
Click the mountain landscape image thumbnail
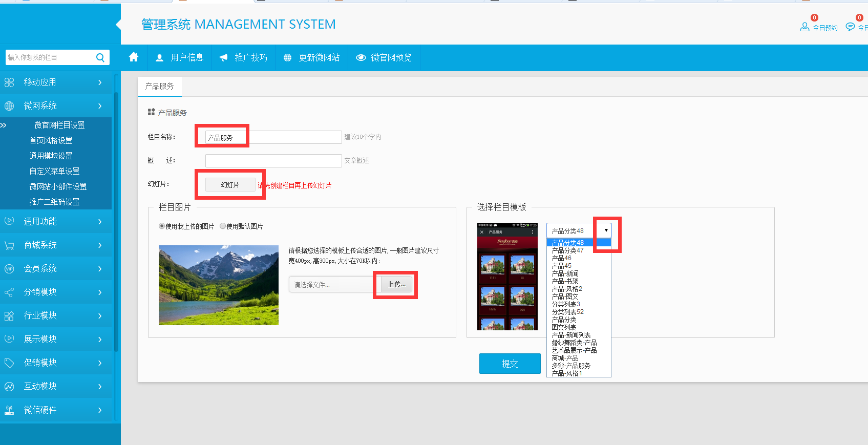219,285
